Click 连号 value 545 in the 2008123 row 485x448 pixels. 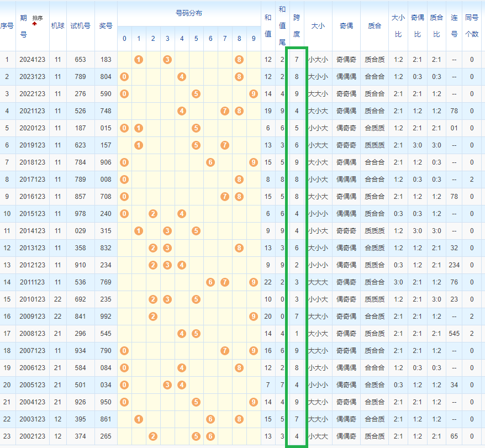tap(454, 334)
